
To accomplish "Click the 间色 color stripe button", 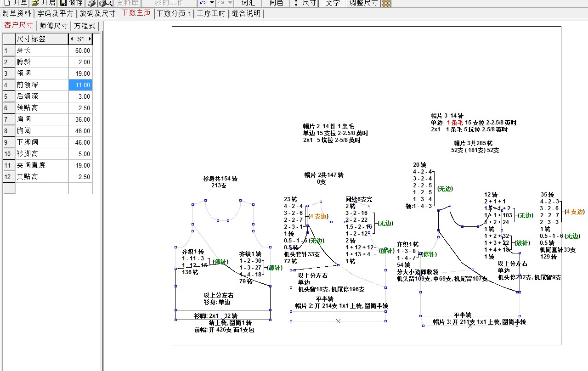I will tap(276, 3).
